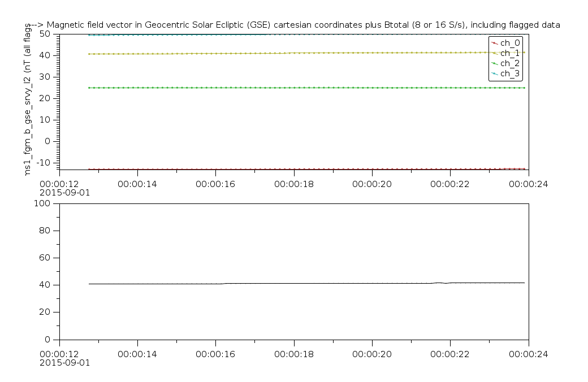Select upper plot's 2015-09-01 date label
Viewport: 588px width, 382px height.
pyautogui.click(x=64, y=192)
